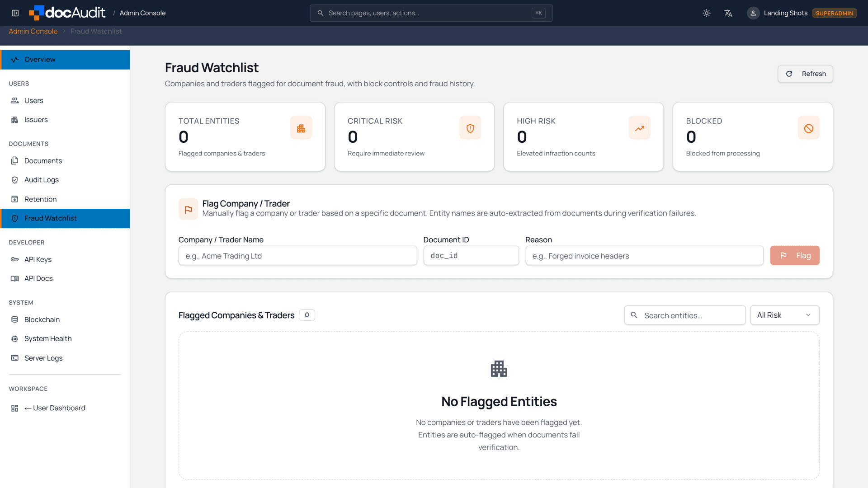Click the user avatar icon
This screenshot has height=488, width=868.
pos(753,13)
